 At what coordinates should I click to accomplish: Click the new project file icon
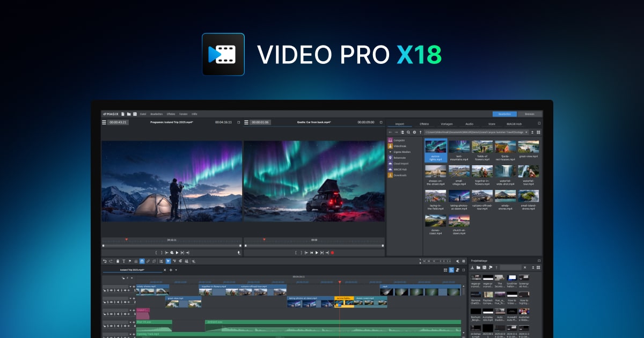123,114
